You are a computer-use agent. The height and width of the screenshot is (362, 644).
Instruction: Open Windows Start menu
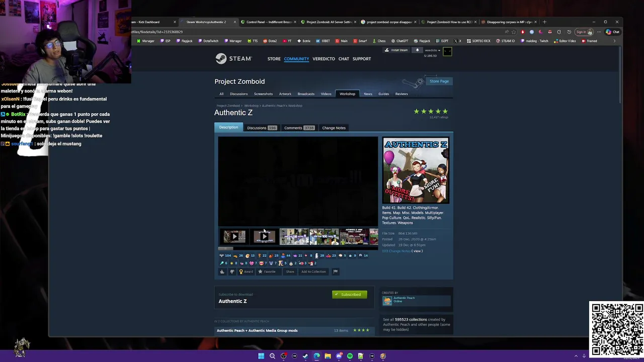coord(261,356)
